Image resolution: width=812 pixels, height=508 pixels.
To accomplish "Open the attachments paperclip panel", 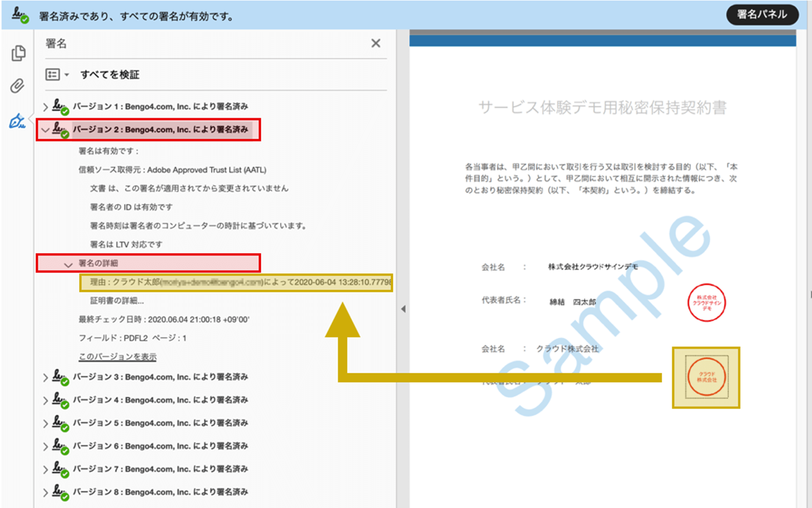I will (x=17, y=86).
